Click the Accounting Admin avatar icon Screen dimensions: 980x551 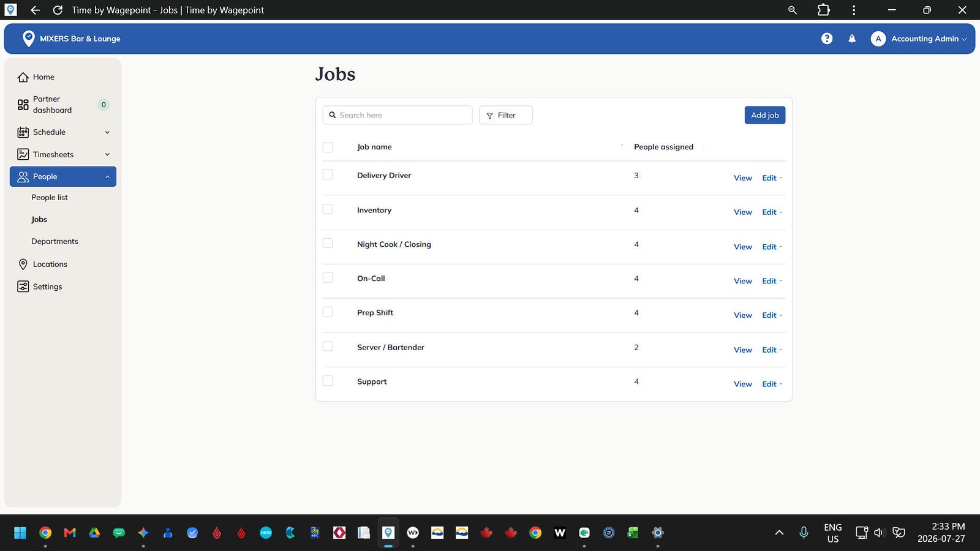coord(878,39)
